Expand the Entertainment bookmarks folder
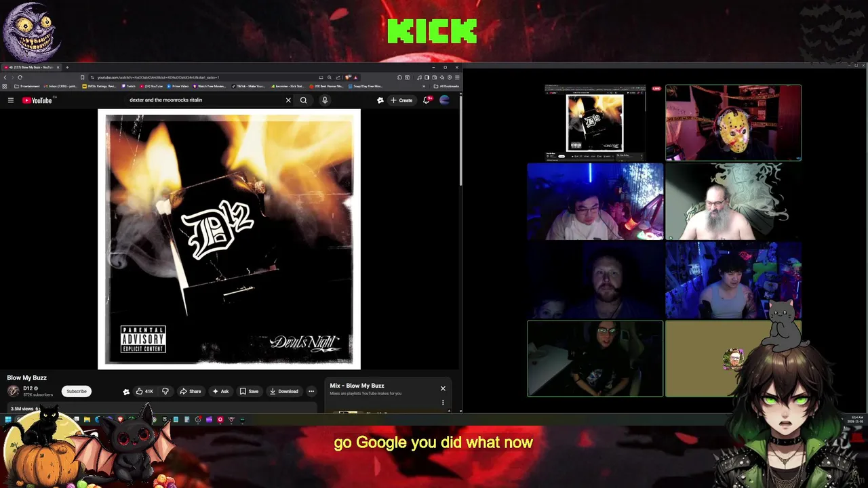868x488 pixels. (x=27, y=86)
